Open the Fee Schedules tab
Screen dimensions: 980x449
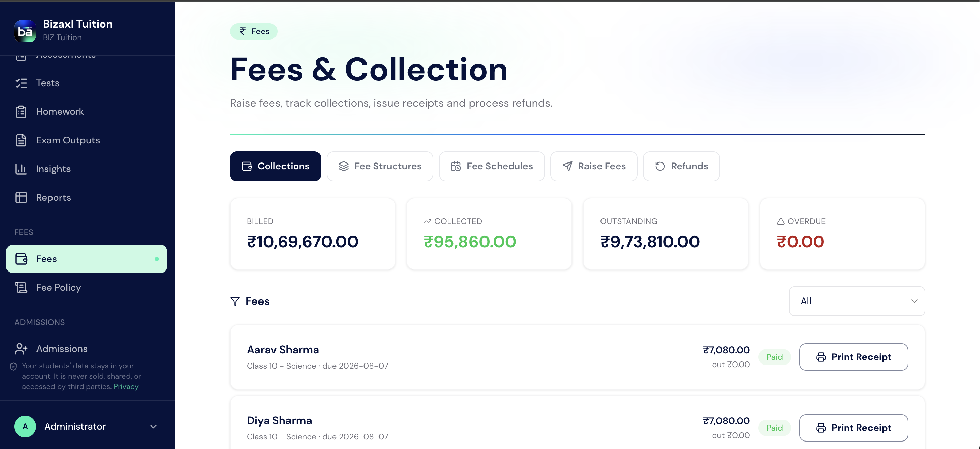491,166
